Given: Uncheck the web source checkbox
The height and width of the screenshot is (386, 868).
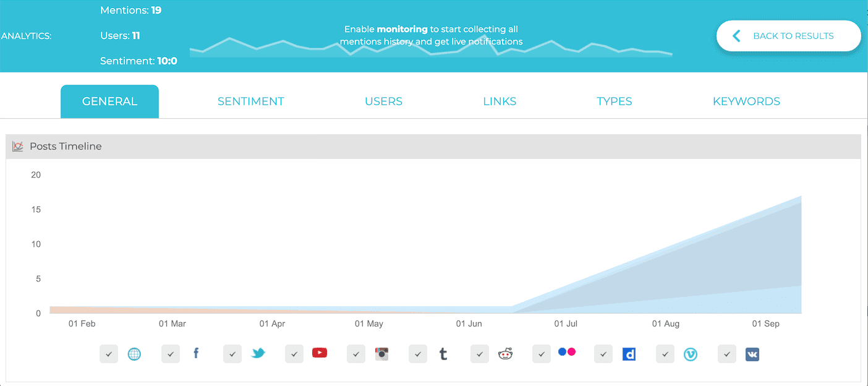Looking at the screenshot, I should 109,354.
